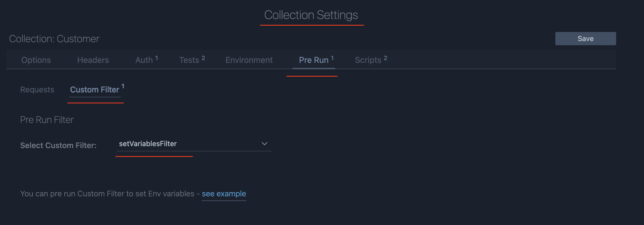The width and height of the screenshot is (644, 225).
Task: Click the Custom Filter badge indicator
Action: [123, 86]
